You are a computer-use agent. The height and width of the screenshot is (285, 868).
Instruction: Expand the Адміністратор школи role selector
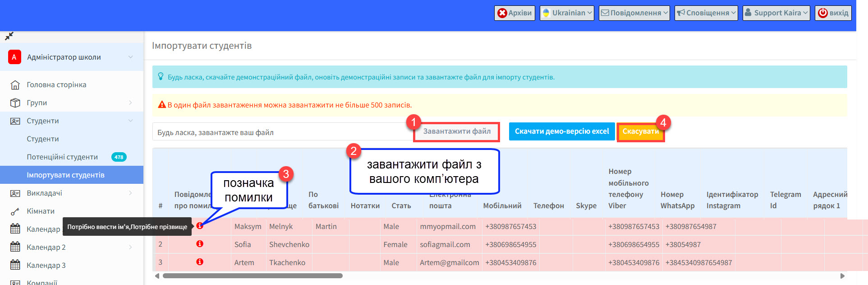(x=72, y=57)
